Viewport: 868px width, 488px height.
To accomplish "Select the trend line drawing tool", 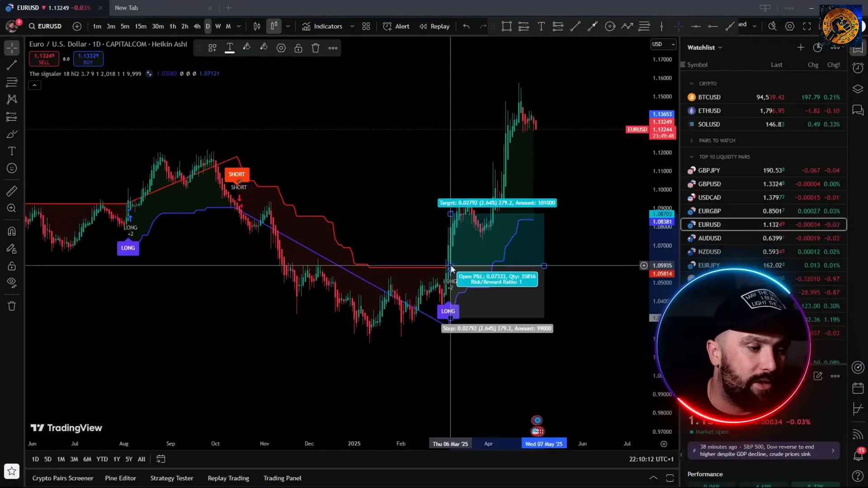I will pyautogui.click(x=12, y=65).
